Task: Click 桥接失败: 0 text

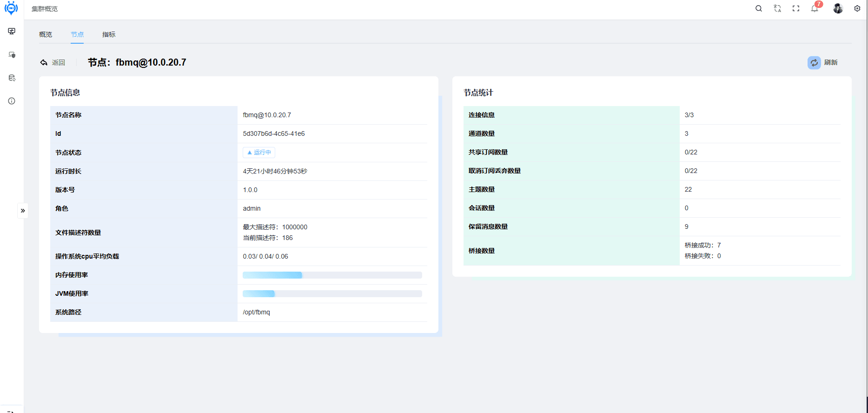Action: pos(703,256)
